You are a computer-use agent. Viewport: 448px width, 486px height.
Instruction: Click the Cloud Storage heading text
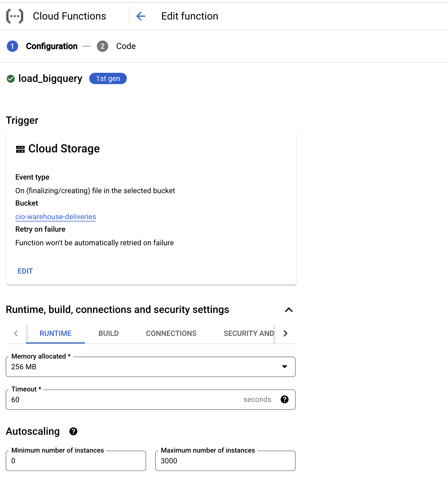pyautogui.click(x=64, y=149)
